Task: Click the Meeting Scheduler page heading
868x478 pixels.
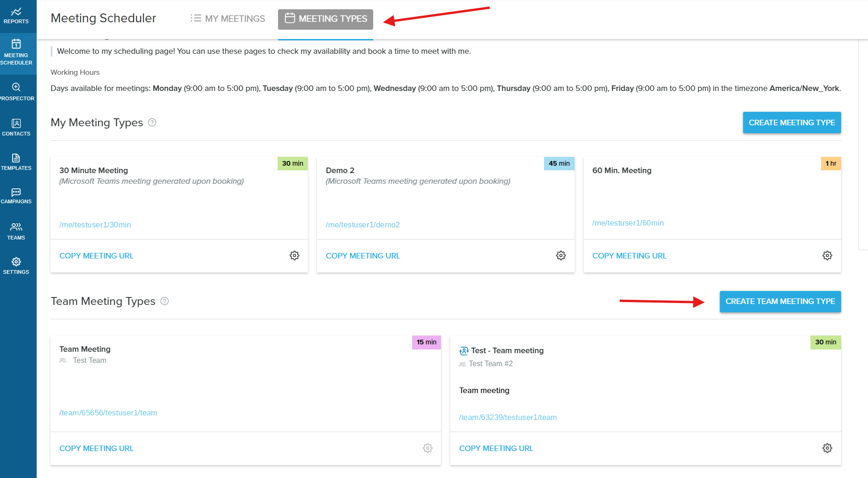Action: [x=104, y=18]
